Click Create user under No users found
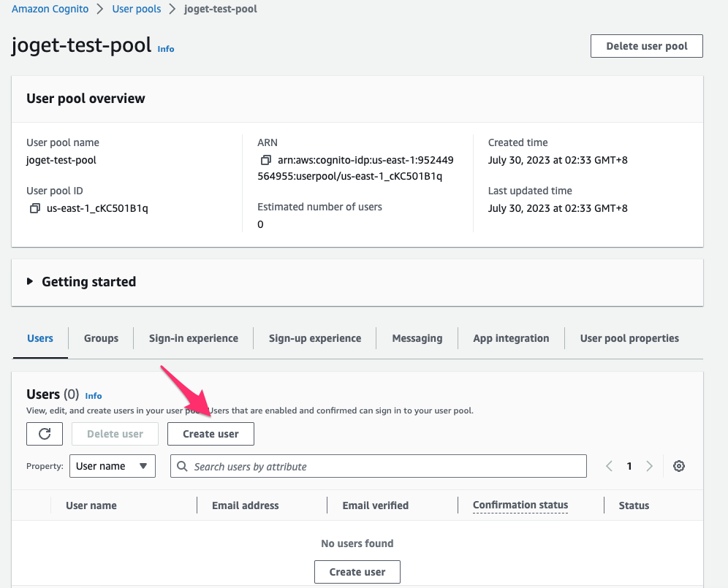728x588 pixels. point(357,572)
